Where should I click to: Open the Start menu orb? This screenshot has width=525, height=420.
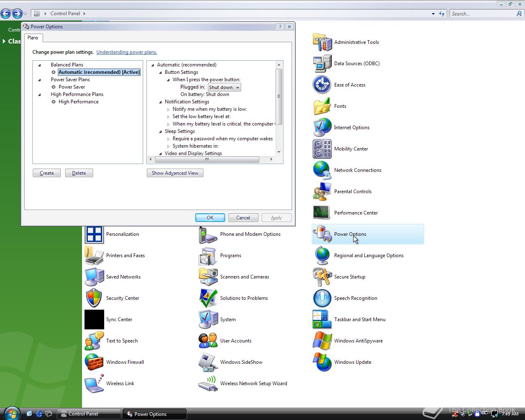[12, 413]
